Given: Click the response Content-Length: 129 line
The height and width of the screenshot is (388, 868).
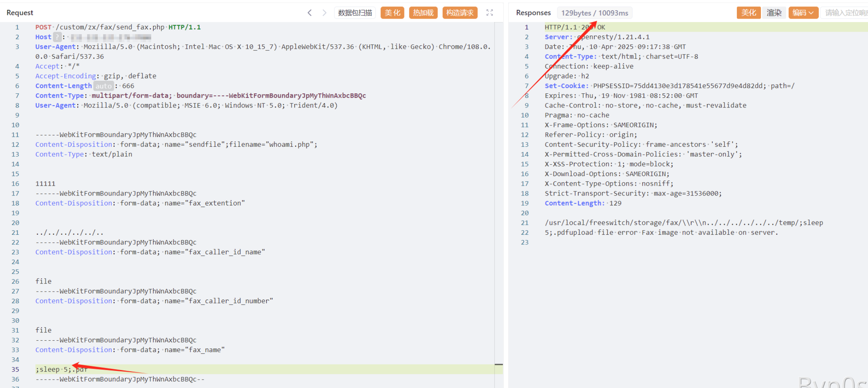Looking at the screenshot, I should click(583, 203).
